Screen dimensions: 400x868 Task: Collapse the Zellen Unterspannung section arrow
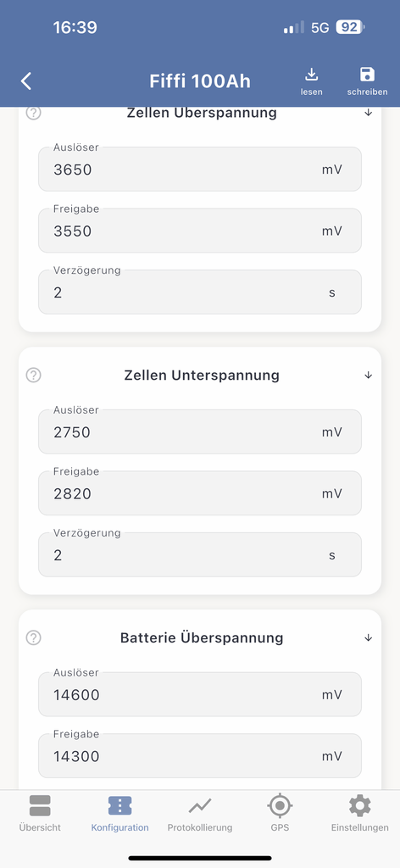pos(369,375)
